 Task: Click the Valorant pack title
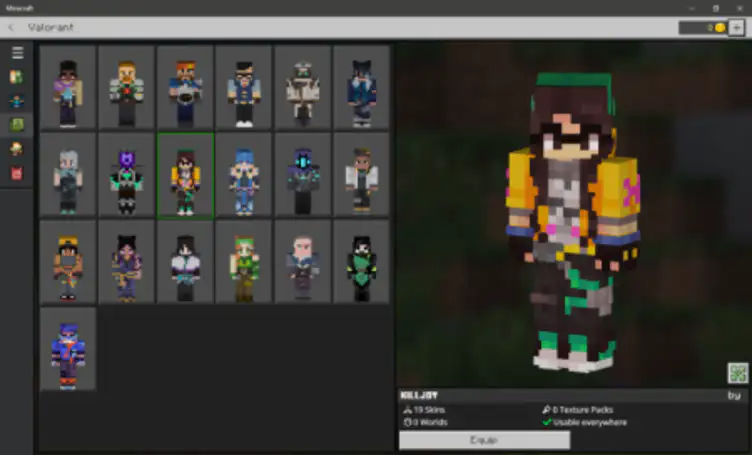50,27
